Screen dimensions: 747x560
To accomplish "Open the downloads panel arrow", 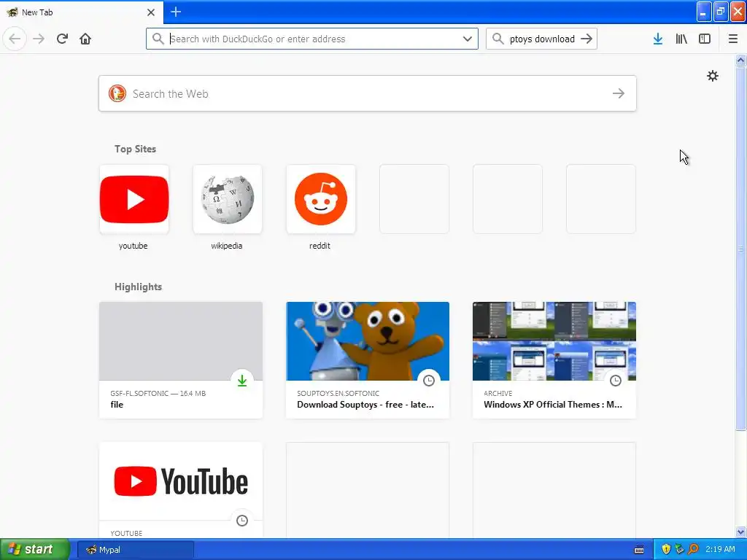I will coord(657,39).
